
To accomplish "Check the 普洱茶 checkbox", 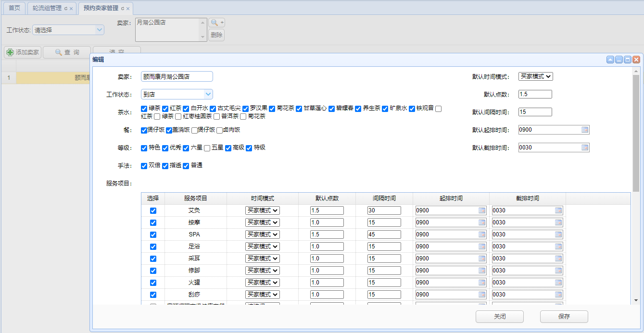I will point(217,116).
